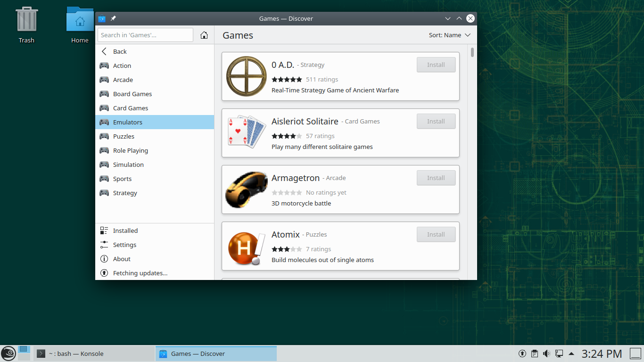
Task: Open the openSUSE application launcher
Action: pyautogui.click(x=8, y=354)
